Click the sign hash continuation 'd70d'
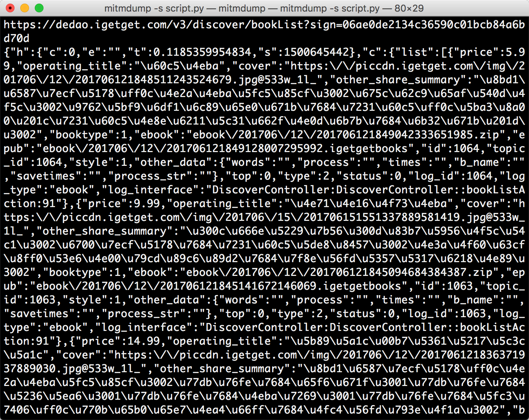The width and height of the screenshot is (529, 420). (17, 38)
